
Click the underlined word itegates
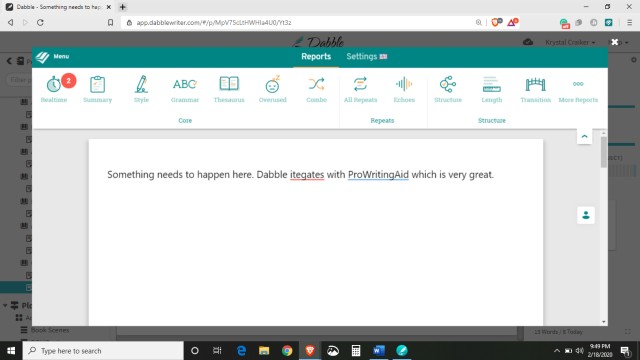click(307, 175)
